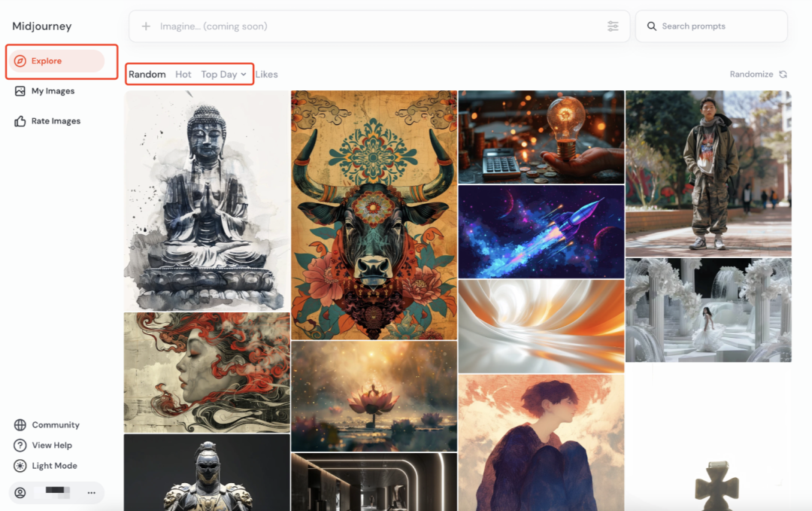
Task: Open the Buddha statue ink painting
Action: tap(207, 200)
